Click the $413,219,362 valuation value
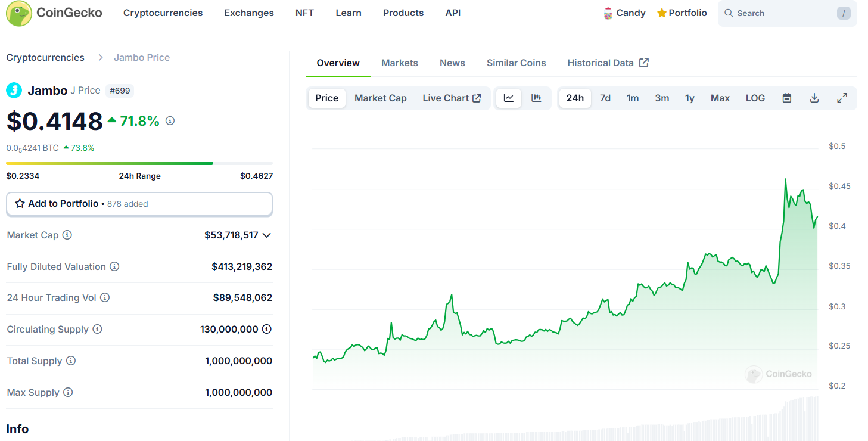This screenshot has height=441, width=868. coord(242,267)
